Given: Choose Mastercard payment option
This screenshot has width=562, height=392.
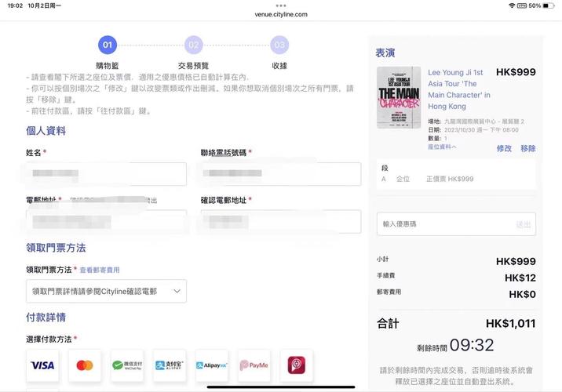Looking at the screenshot, I should (x=85, y=365).
